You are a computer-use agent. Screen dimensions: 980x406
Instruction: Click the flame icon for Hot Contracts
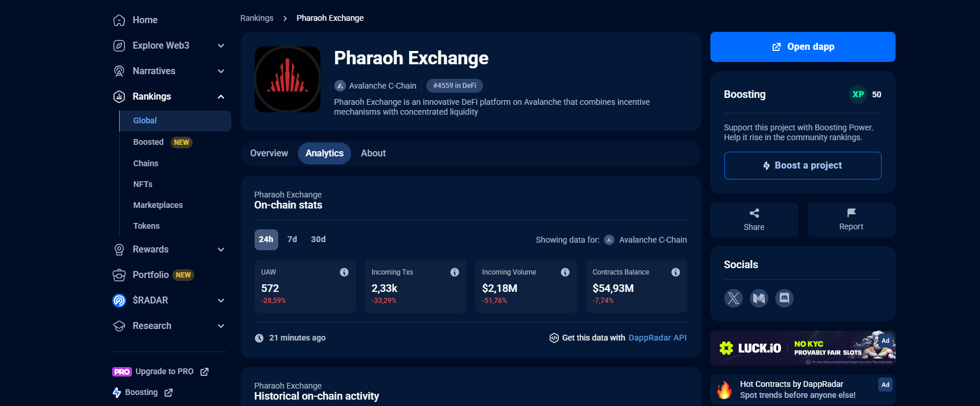click(x=724, y=390)
